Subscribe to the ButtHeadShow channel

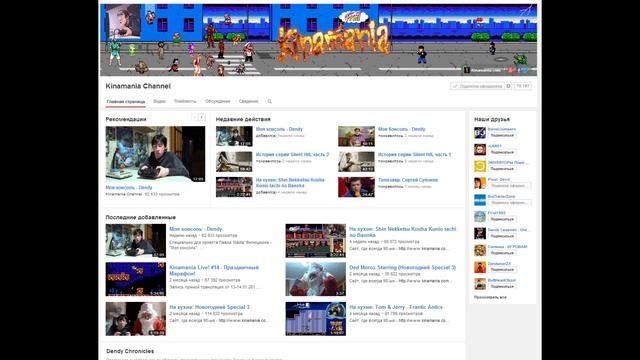[502, 286]
